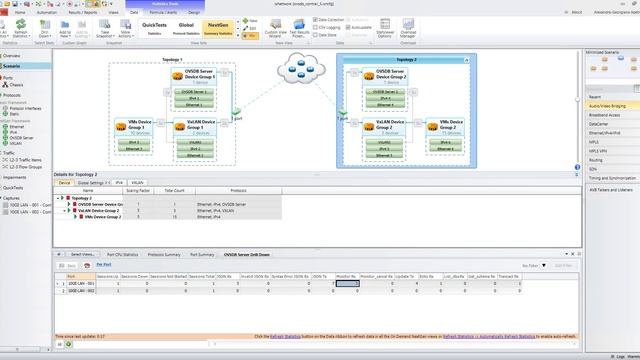Switch to the Protocol Summary tab
Image resolution: width=640 pixels, height=360 pixels.
click(x=164, y=254)
